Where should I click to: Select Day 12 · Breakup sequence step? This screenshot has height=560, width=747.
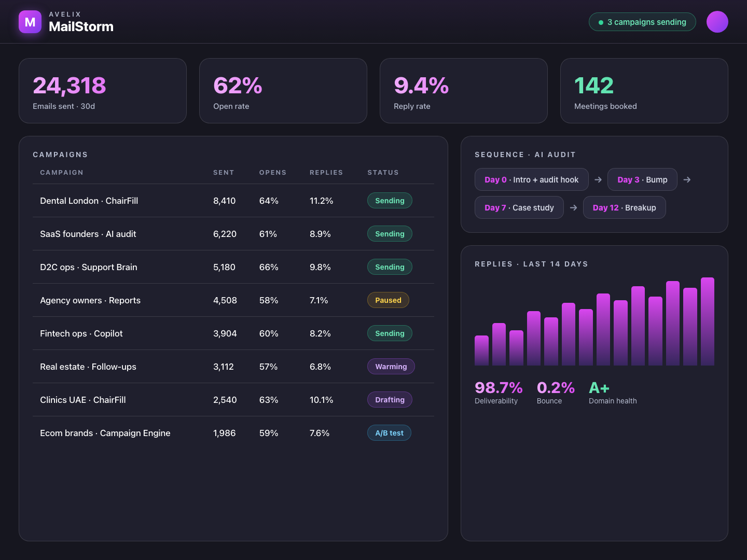[625, 207]
